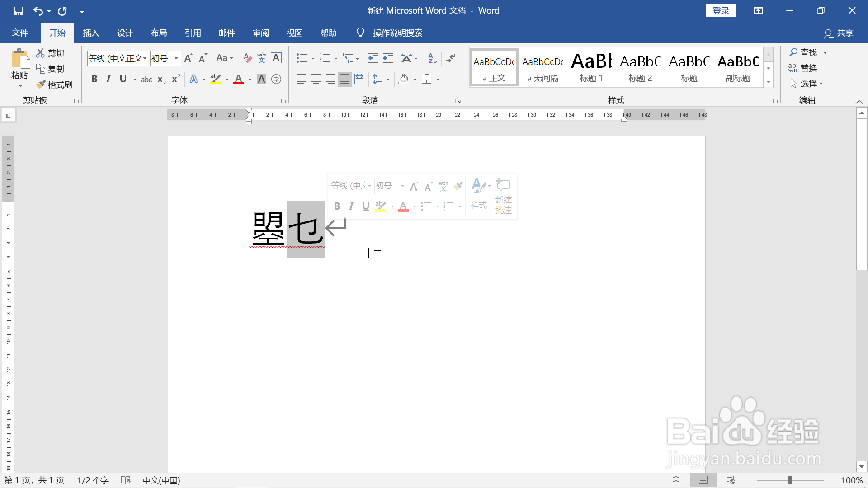Switch to the 插入 ribbon tab
This screenshot has width=868, height=488.
(x=90, y=33)
